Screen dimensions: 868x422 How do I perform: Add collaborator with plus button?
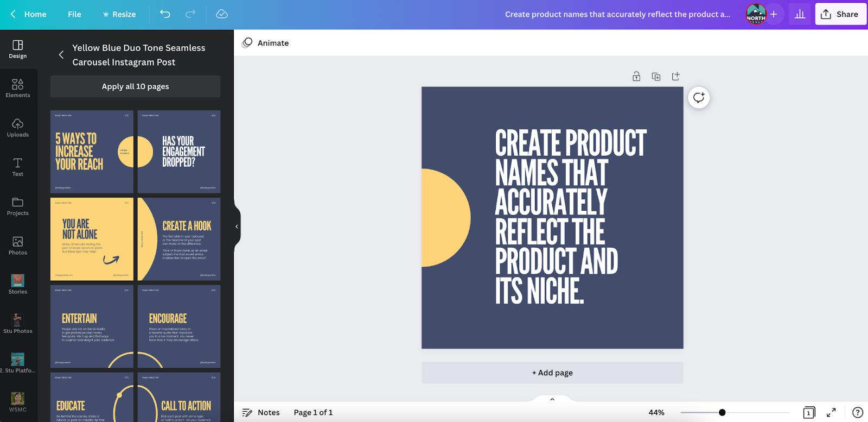coord(774,14)
